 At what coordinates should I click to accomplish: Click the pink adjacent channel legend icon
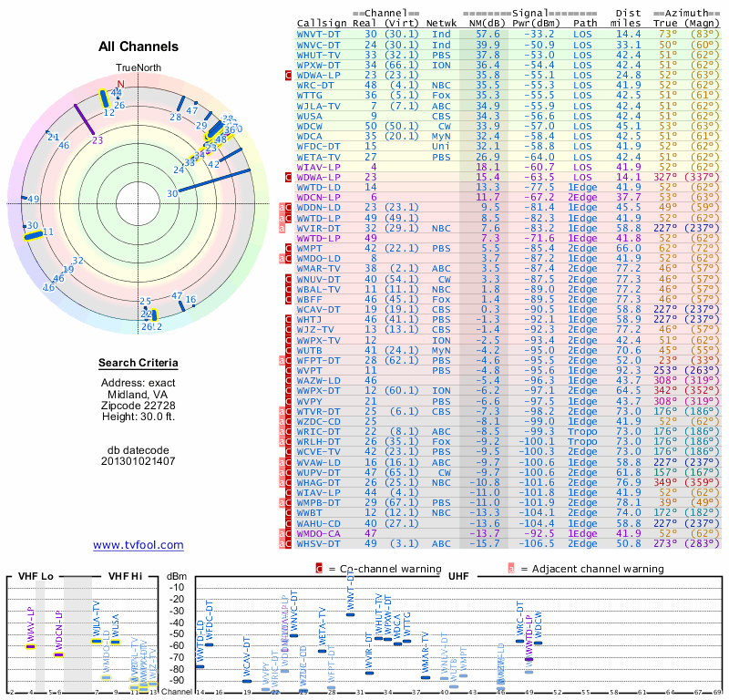[x=511, y=569]
